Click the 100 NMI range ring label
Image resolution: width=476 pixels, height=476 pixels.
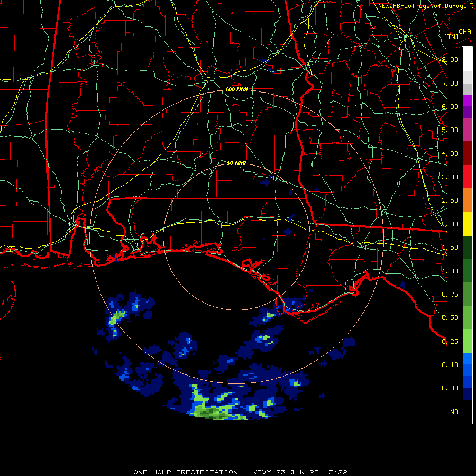click(236, 89)
